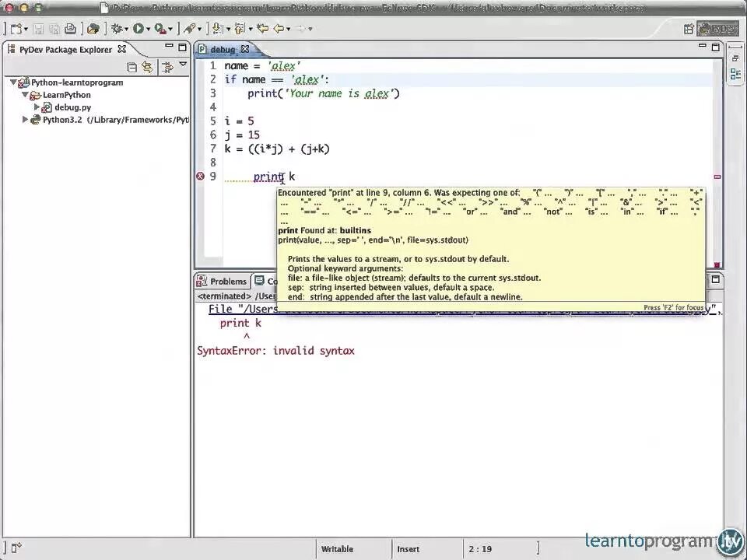Click the j = 15 line
747x560 pixels.
click(x=242, y=135)
